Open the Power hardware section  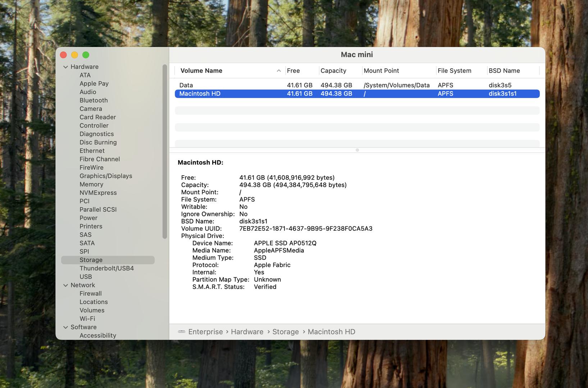point(88,218)
